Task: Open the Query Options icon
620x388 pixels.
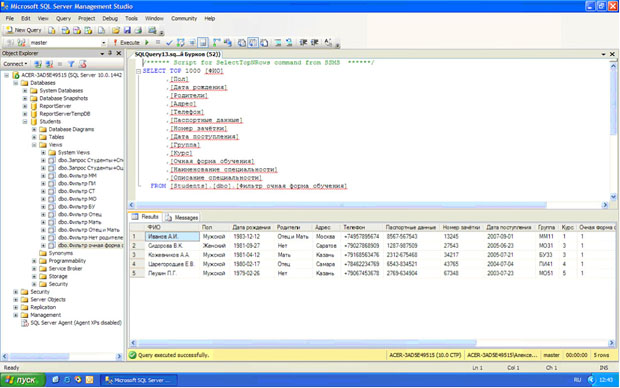Action: tap(192, 42)
